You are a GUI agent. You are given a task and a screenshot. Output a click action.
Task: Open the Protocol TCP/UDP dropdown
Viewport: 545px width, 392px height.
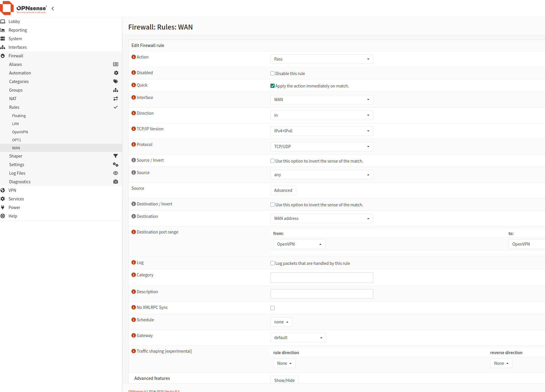coord(322,147)
